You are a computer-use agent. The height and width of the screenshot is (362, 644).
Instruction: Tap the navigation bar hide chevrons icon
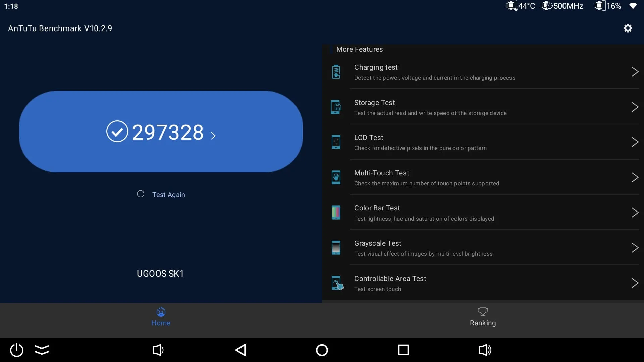tap(42, 350)
